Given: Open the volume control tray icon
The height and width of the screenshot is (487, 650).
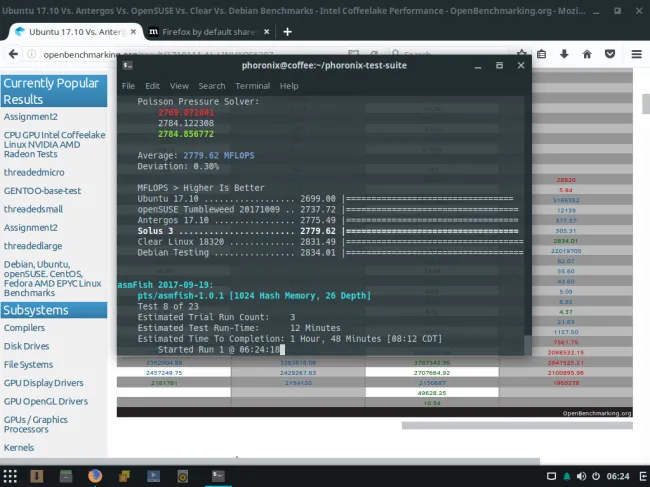Looking at the screenshot, I should pyautogui.click(x=581, y=476).
